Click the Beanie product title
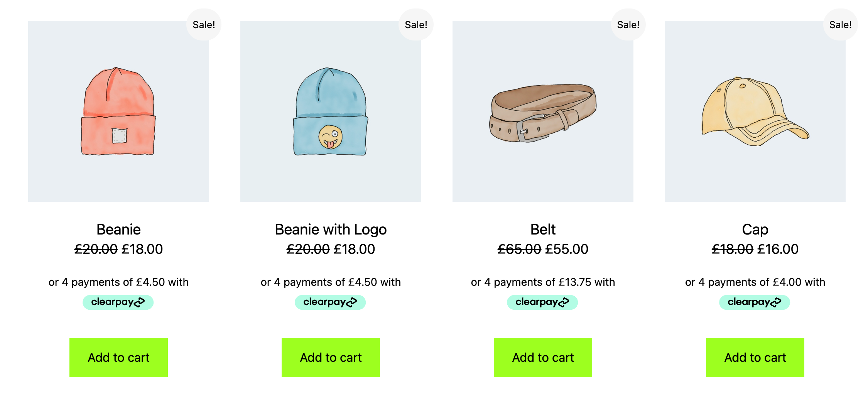The height and width of the screenshot is (405, 868). click(118, 229)
